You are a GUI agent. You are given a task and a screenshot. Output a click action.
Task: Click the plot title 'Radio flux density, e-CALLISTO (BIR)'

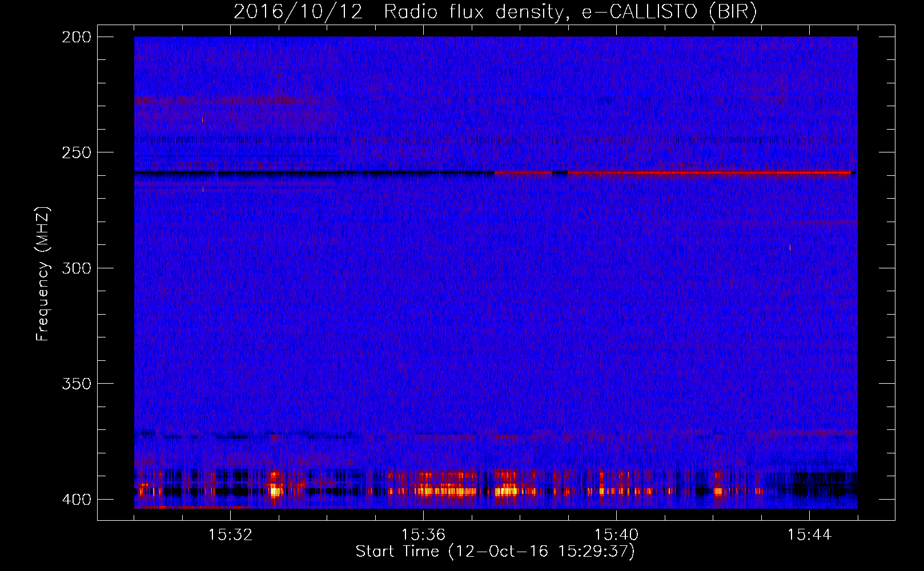(x=570, y=12)
